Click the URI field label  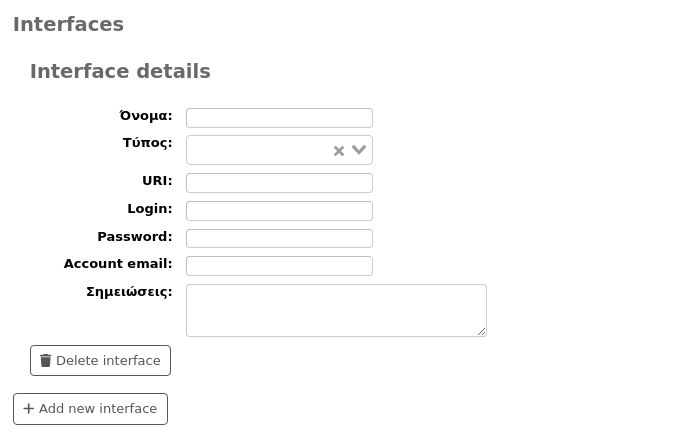pyautogui.click(x=157, y=181)
